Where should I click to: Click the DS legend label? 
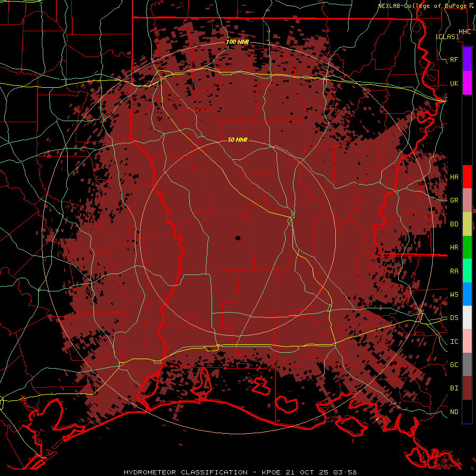(454, 318)
